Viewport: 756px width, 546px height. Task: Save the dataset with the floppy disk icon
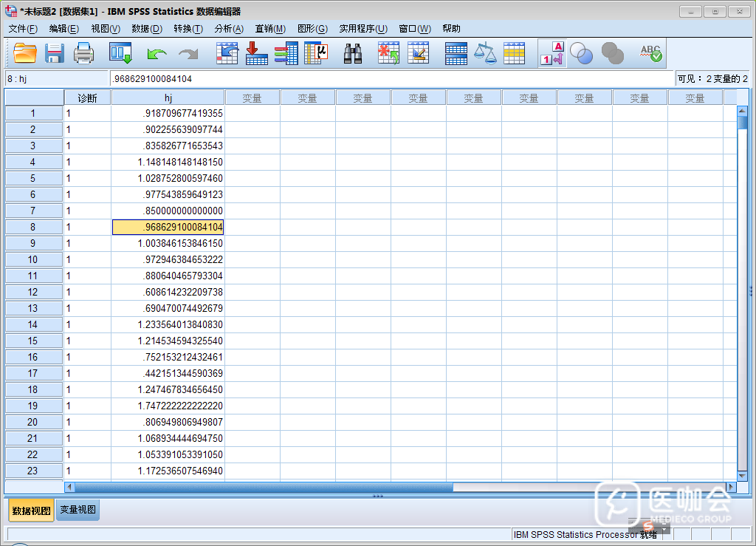[x=55, y=53]
